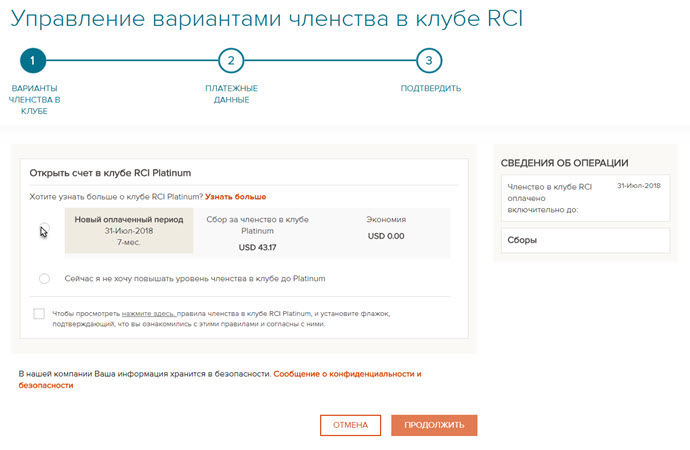Viewport: 690px width, 450px height.
Task: Click the USD 0.00 savings value
Action: [386, 236]
